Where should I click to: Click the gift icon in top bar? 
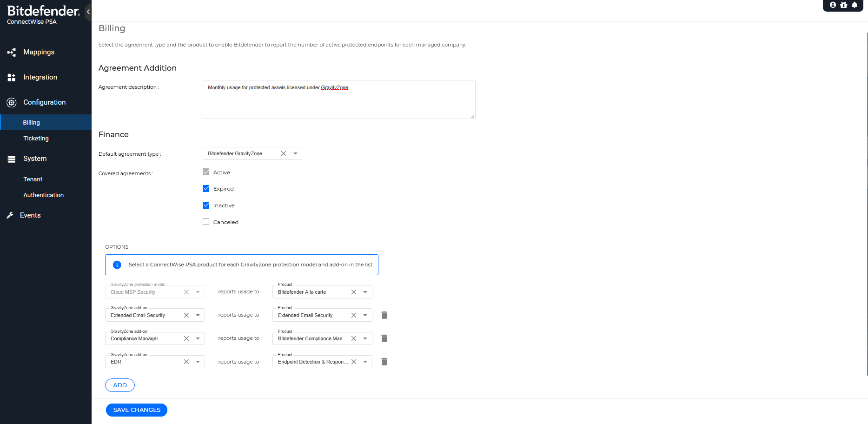tap(844, 5)
